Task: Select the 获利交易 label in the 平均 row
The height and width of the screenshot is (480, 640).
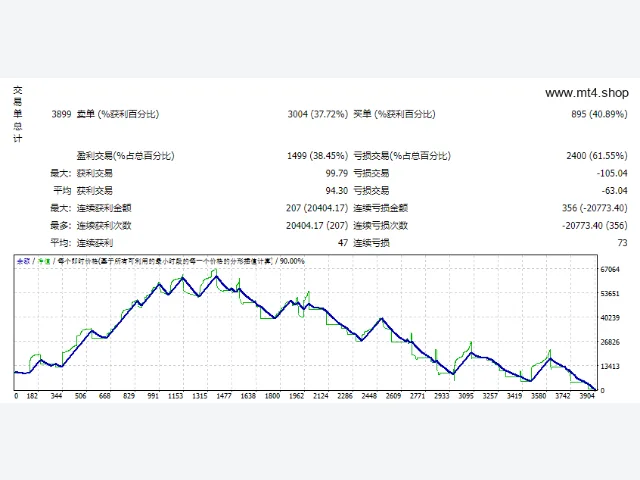Action: (95, 191)
